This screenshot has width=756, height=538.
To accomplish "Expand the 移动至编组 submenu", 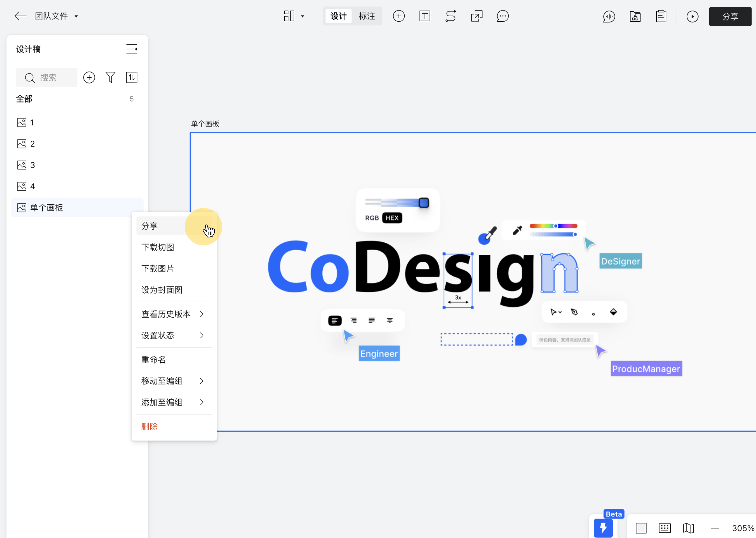I will tap(174, 381).
